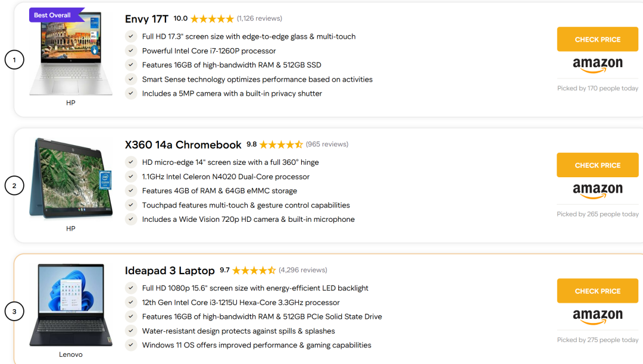Image resolution: width=643 pixels, height=364 pixels.
Task: Click the Envy 17T five-star rating
Action: [x=212, y=18]
